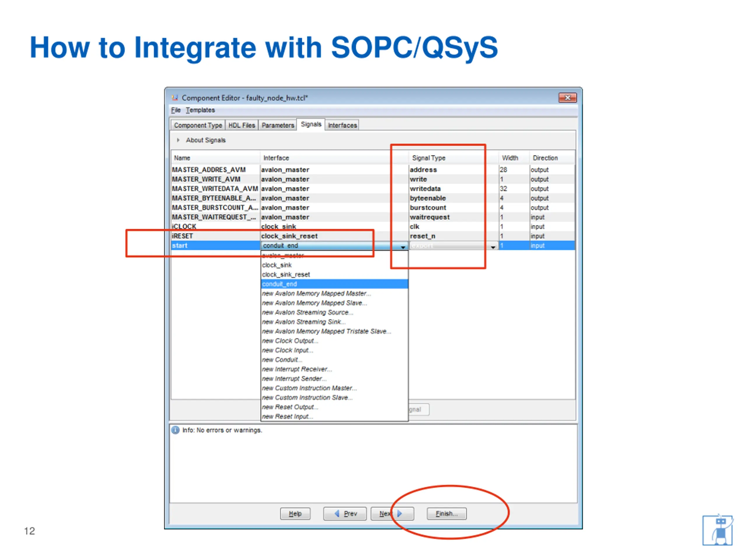747x560 pixels.
Task: Pick new Avalon Memory Mapped Tristate Slave
Action: click(334, 331)
